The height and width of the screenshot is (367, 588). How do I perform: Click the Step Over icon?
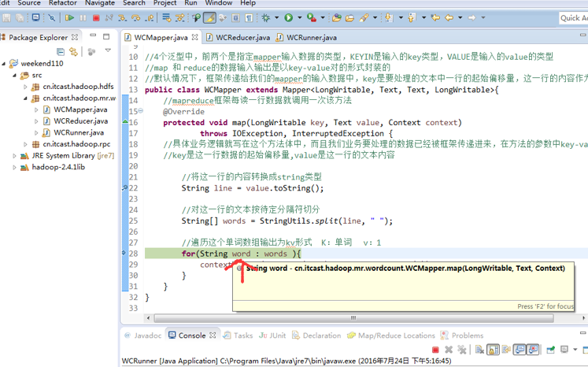pyautogui.click(x=135, y=17)
